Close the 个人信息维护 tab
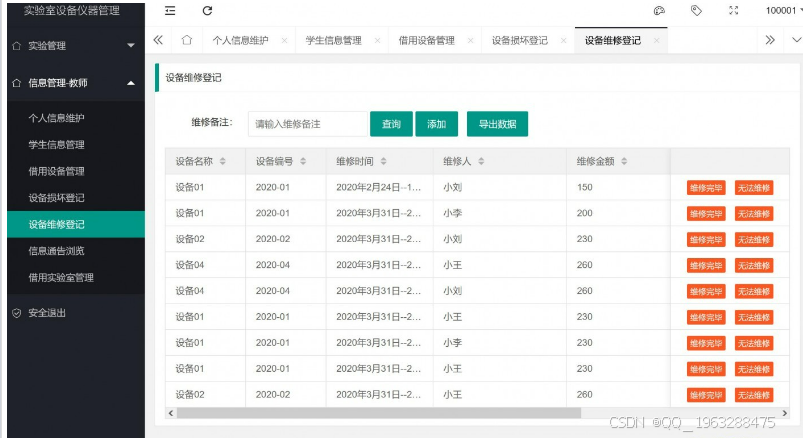 click(284, 40)
